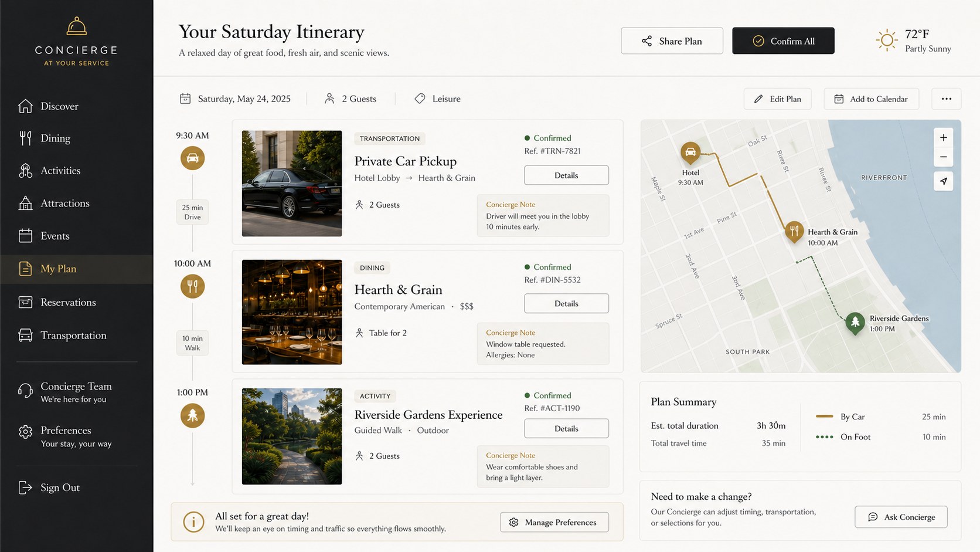Click the Concierge bell logo
The image size is (980, 552).
[76, 26]
